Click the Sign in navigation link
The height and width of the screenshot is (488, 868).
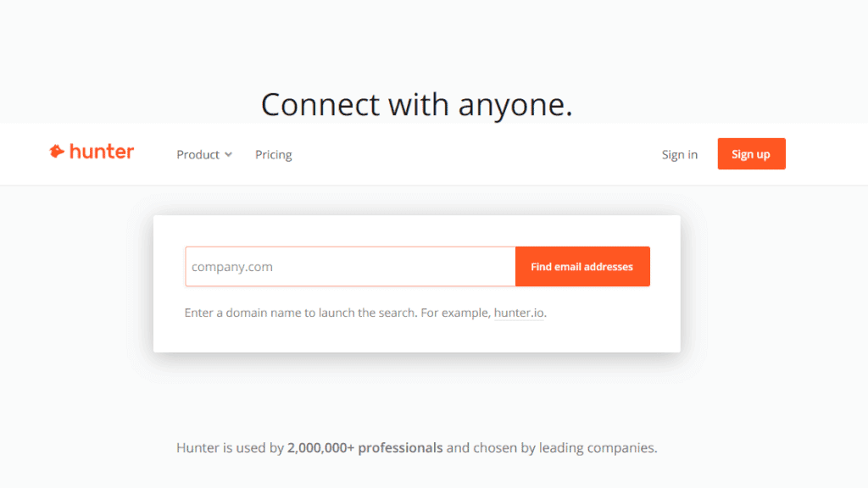(679, 153)
